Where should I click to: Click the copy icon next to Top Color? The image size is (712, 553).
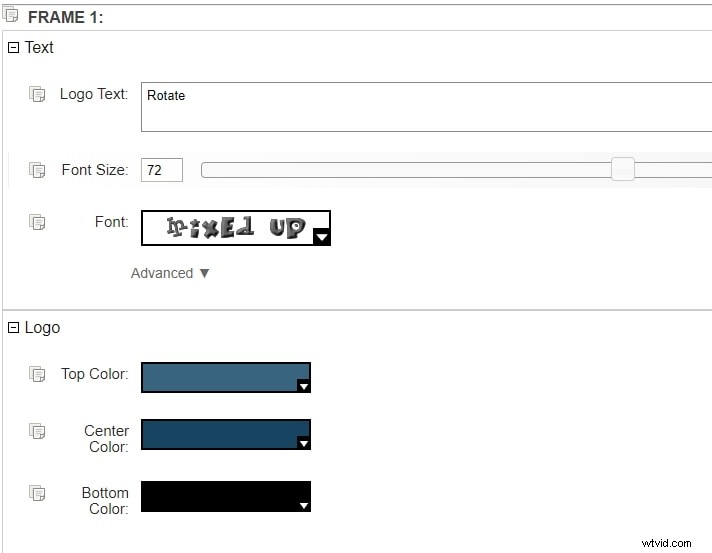[37, 374]
